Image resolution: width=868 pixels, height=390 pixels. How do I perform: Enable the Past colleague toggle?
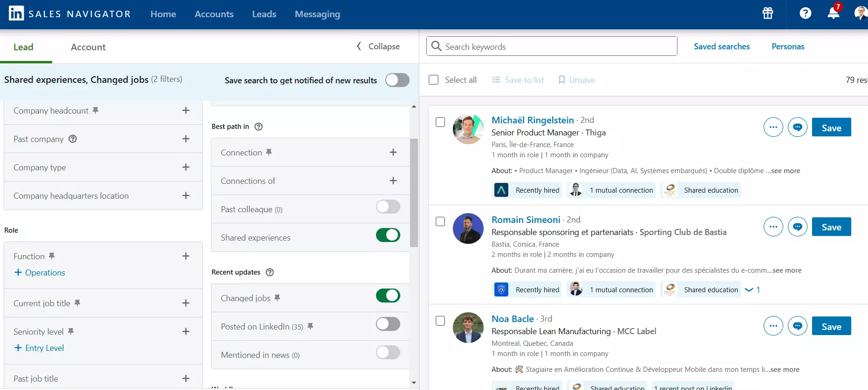(388, 207)
